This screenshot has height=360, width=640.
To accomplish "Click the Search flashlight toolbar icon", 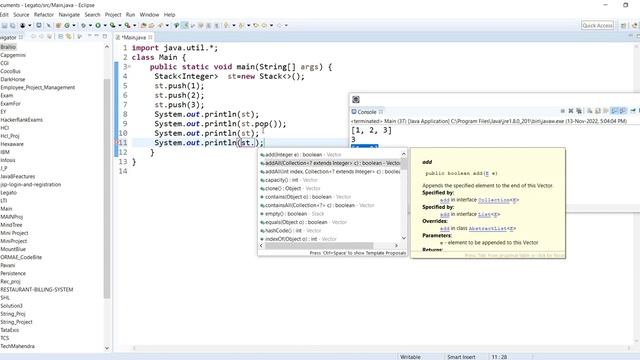I will click(x=160, y=25).
